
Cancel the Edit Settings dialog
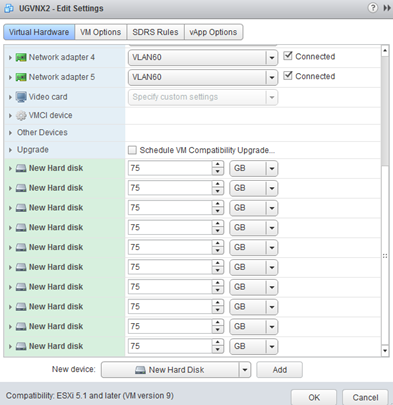(x=365, y=397)
